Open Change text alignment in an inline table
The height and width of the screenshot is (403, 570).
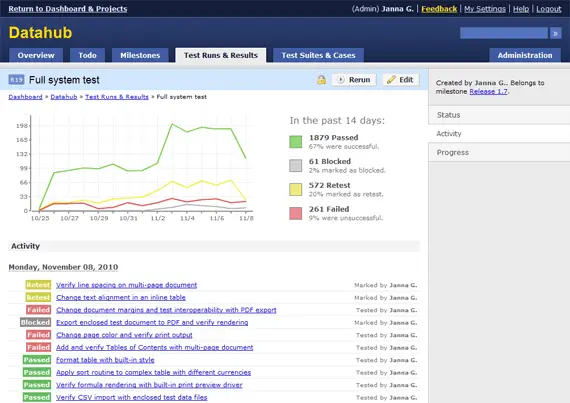[121, 298]
